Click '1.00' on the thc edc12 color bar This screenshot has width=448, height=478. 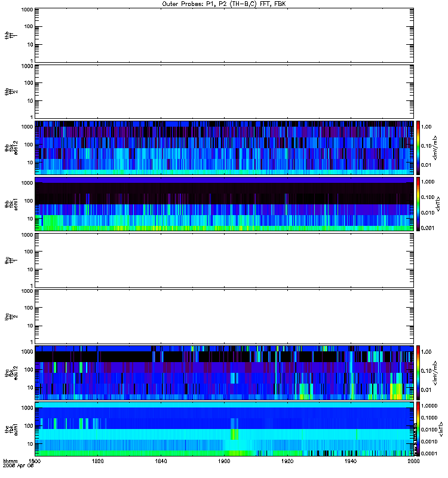(x=426, y=352)
